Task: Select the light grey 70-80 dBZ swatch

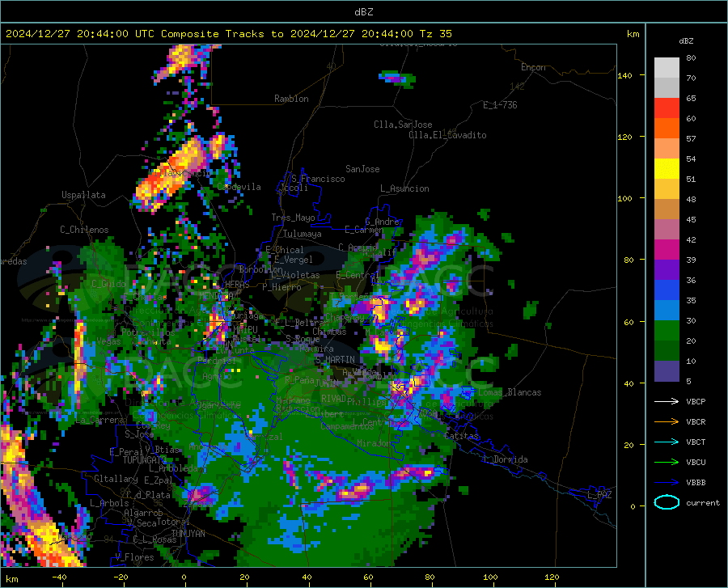Action: pyautogui.click(x=667, y=68)
